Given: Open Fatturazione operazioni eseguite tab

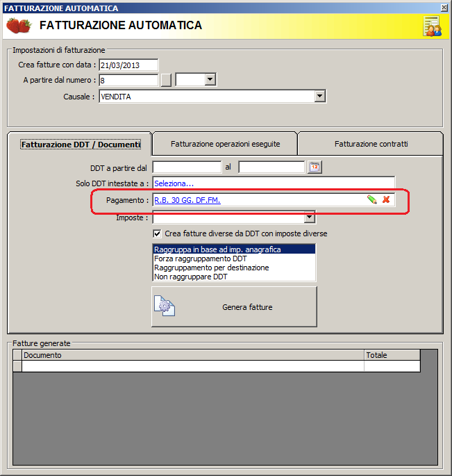Looking at the screenshot, I should [x=226, y=144].
